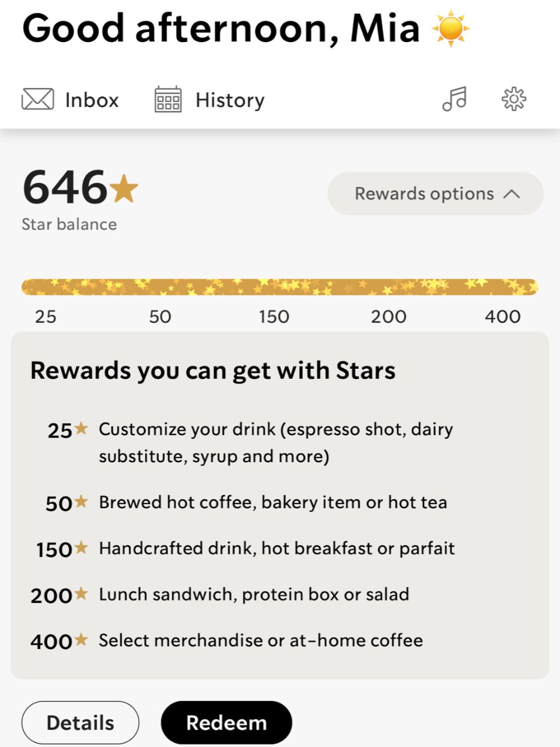Select the 50 milestone on progress scale
This screenshot has width=560, height=747.
click(x=160, y=317)
